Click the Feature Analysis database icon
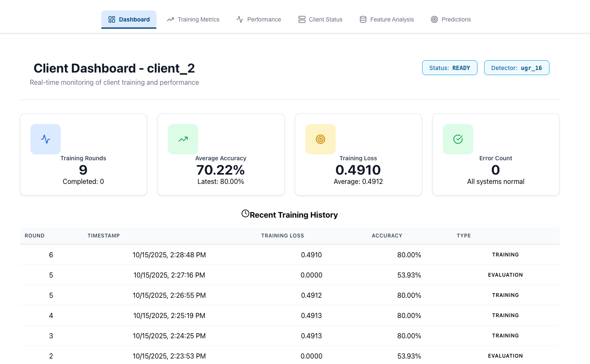590x364 pixels. tap(363, 19)
